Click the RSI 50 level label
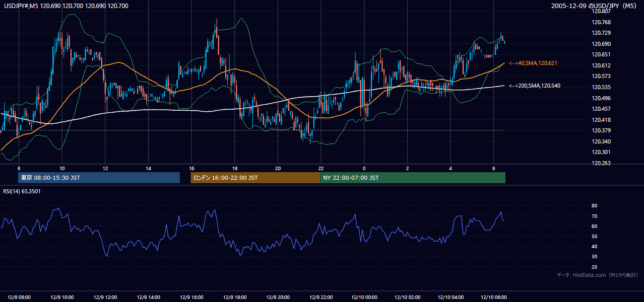The height and width of the screenshot is (302, 644). coord(594,236)
